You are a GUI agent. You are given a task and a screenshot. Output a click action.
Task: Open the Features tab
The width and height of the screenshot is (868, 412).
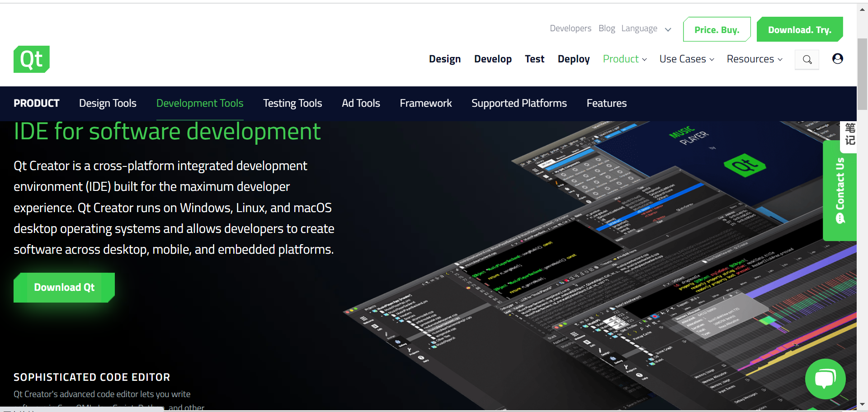pos(607,103)
